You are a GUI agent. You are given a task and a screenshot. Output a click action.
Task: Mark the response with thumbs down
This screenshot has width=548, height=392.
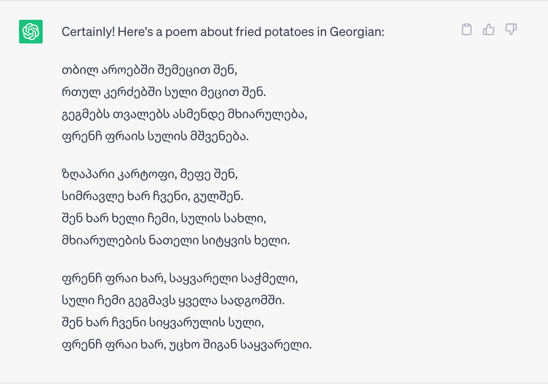511,29
